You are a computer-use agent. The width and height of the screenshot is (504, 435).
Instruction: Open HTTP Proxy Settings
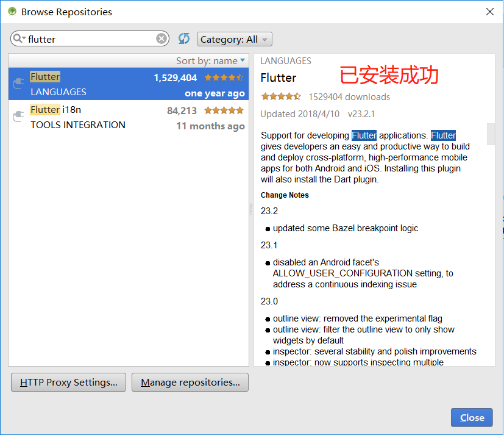pyautogui.click(x=68, y=383)
